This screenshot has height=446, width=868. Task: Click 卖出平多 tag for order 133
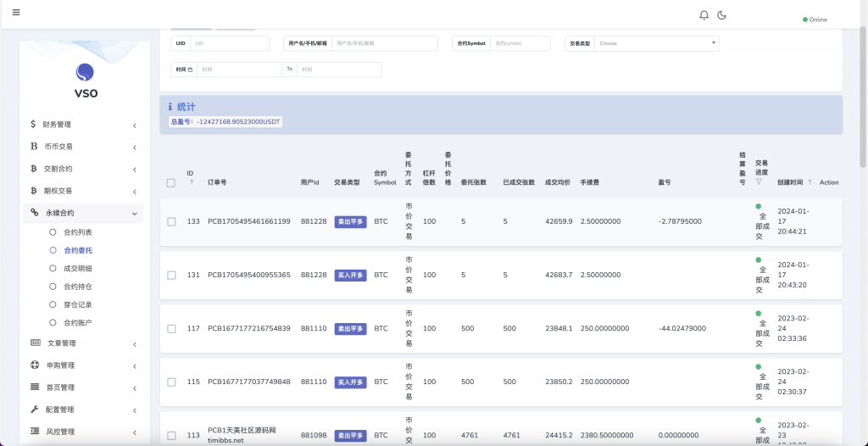[350, 221]
